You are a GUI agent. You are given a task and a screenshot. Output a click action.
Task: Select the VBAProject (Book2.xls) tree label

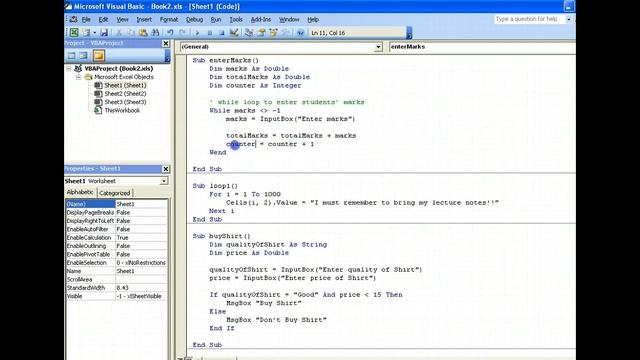[119, 69]
